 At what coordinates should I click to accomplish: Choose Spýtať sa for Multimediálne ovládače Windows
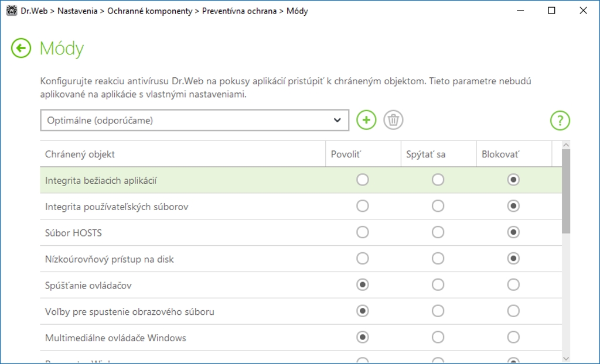point(438,337)
